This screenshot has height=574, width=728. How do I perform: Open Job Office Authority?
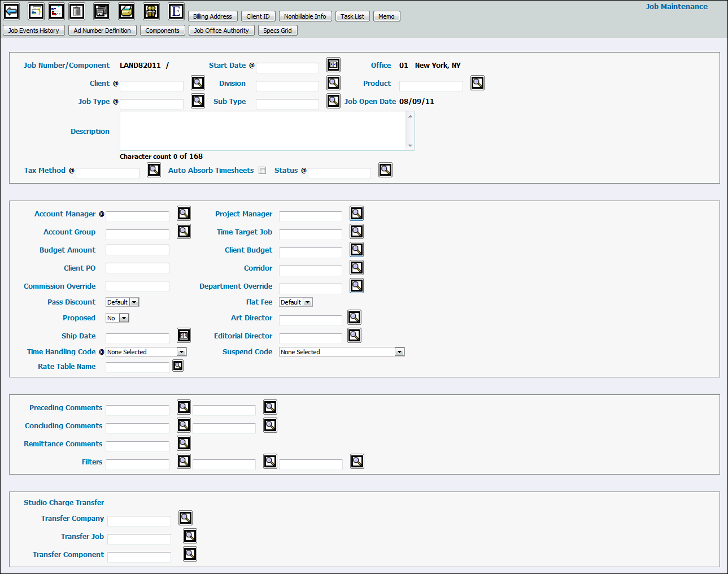[x=221, y=31]
